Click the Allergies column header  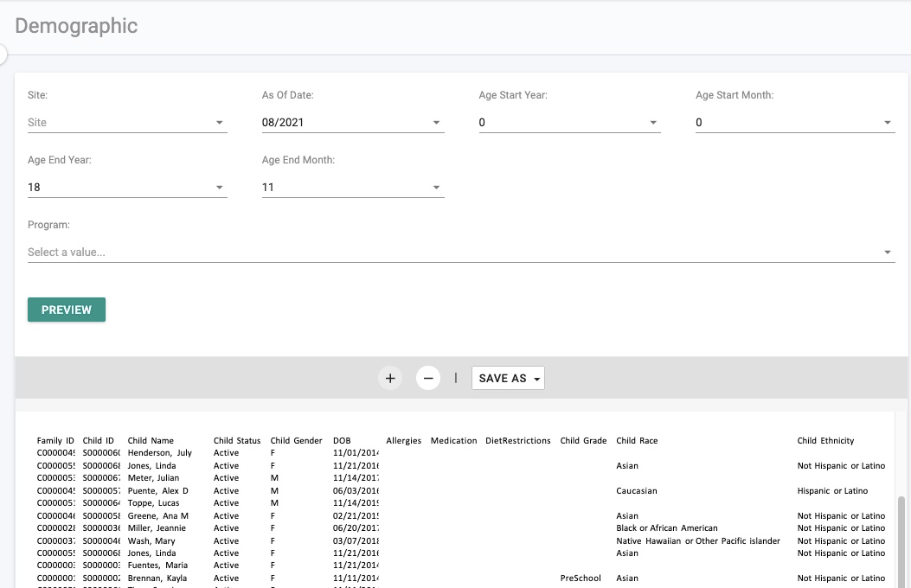pos(404,440)
